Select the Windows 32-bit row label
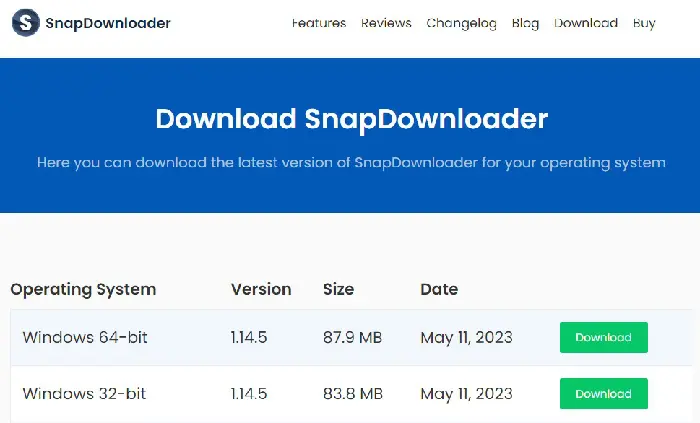Viewport: 700px width, 423px height. (x=84, y=394)
